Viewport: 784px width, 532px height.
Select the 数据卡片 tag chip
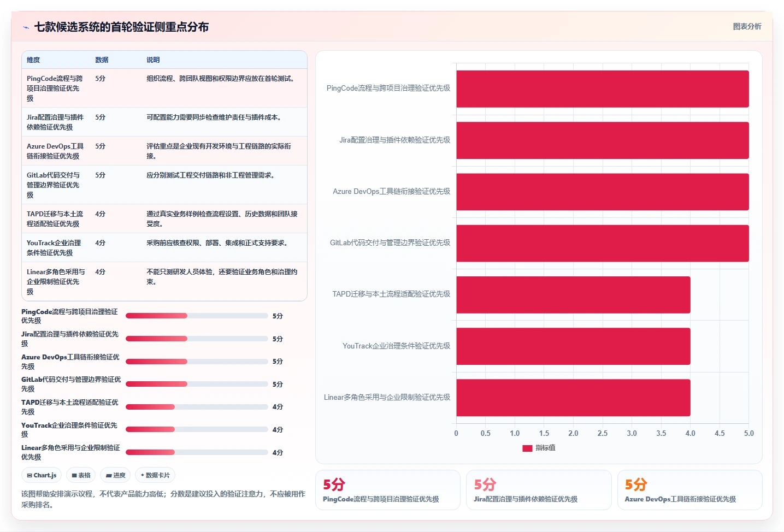(x=155, y=475)
